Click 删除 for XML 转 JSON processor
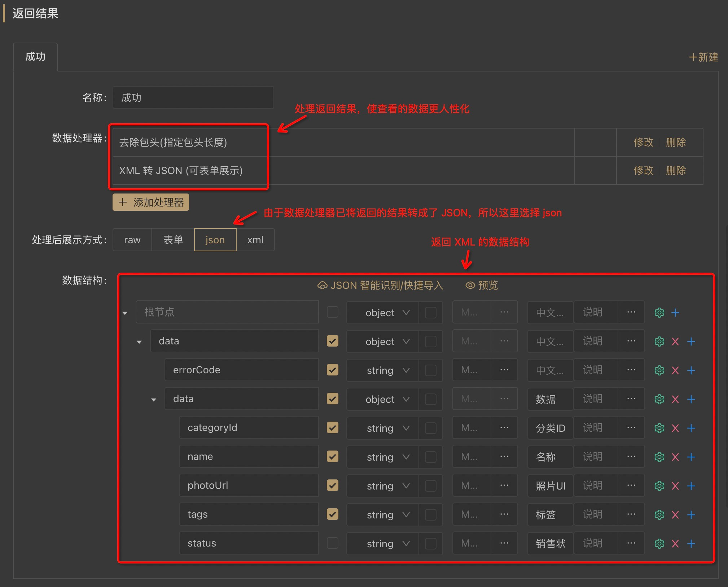The width and height of the screenshot is (728, 587). pos(675,170)
